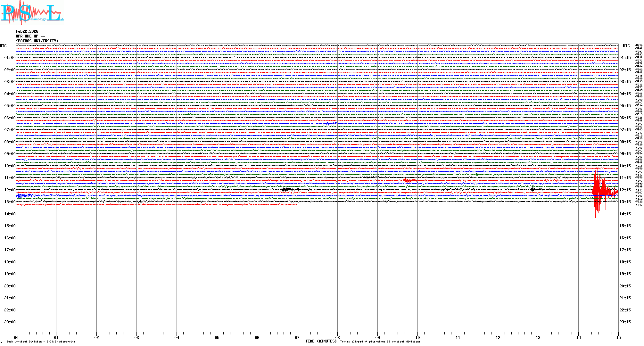The height and width of the screenshot is (346, 644).
Task: Click minute marker 00 on bottom axis
Action: (16, 337)
